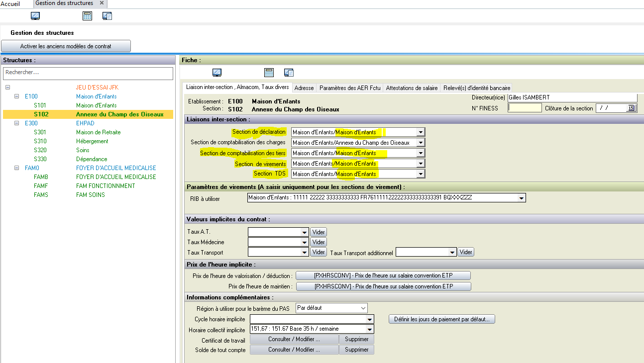This screenshot has height=363, width=644.
Task: Click the Directeur(rice) name field
Action: (572, 97)
